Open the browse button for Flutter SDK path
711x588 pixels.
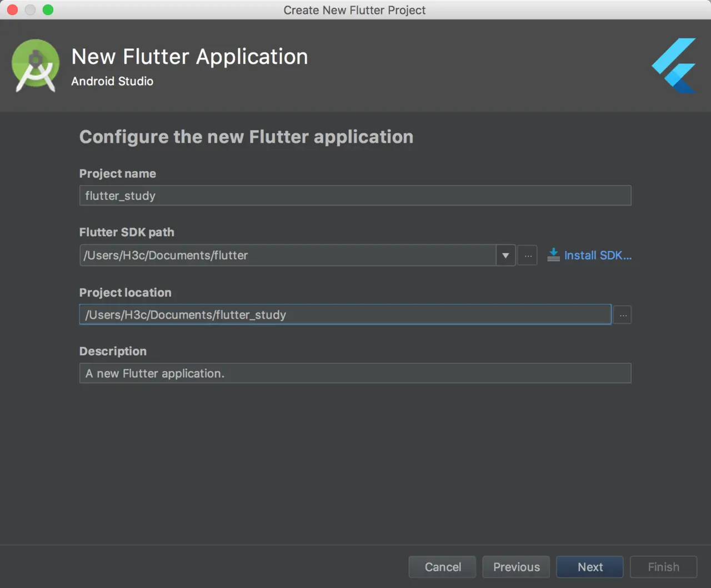coord(528,255)
